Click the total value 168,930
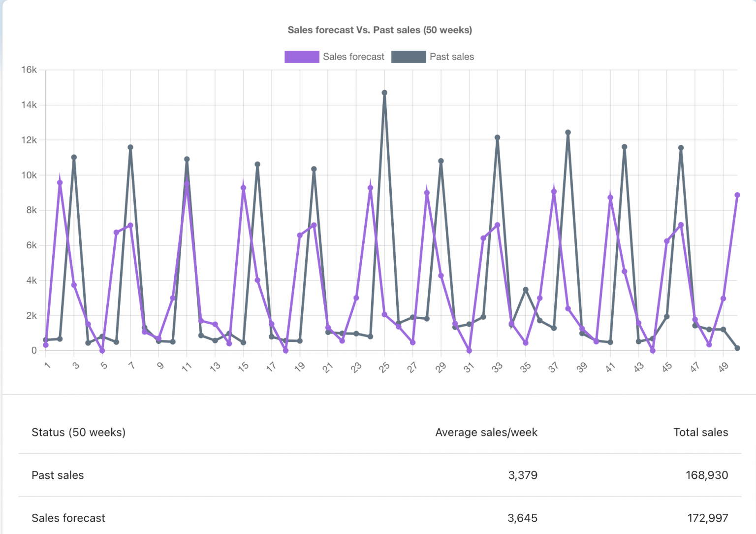This screenshot has width=756, height=534. point(707,475)
